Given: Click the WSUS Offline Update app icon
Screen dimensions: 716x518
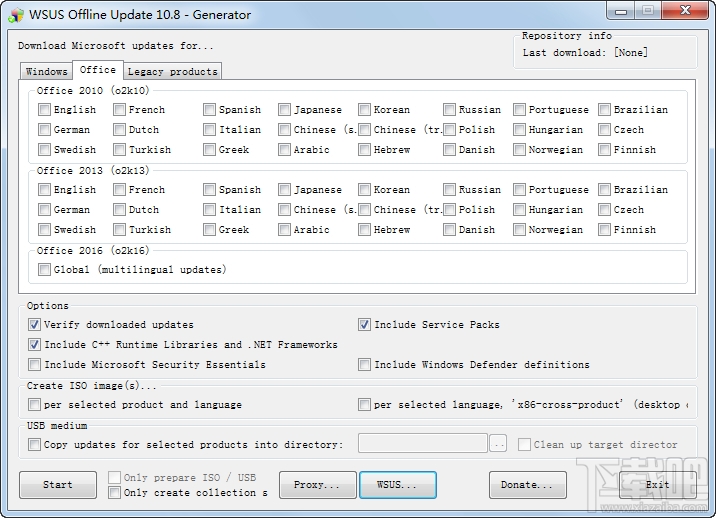Looking at the screenshot, I should 16,15.
